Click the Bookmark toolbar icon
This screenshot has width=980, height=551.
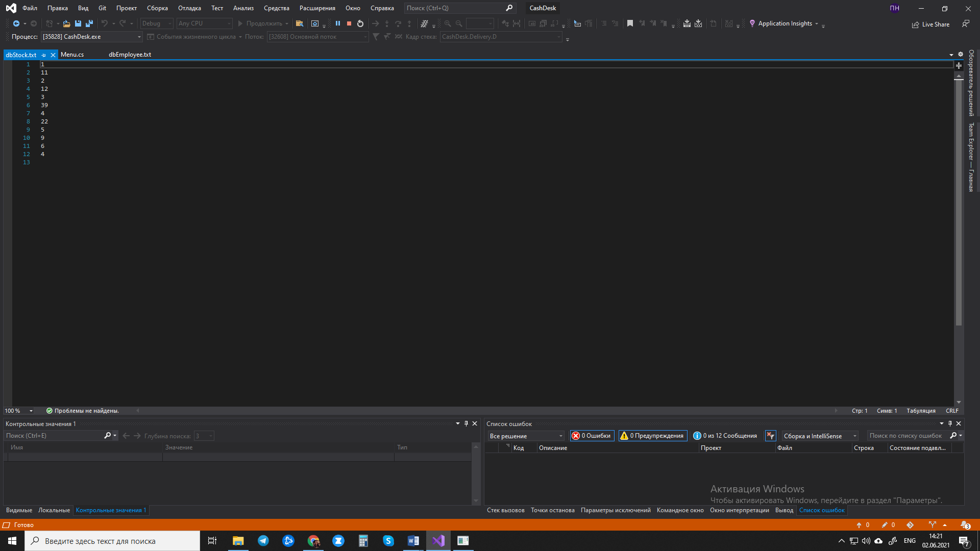point(630,23)
